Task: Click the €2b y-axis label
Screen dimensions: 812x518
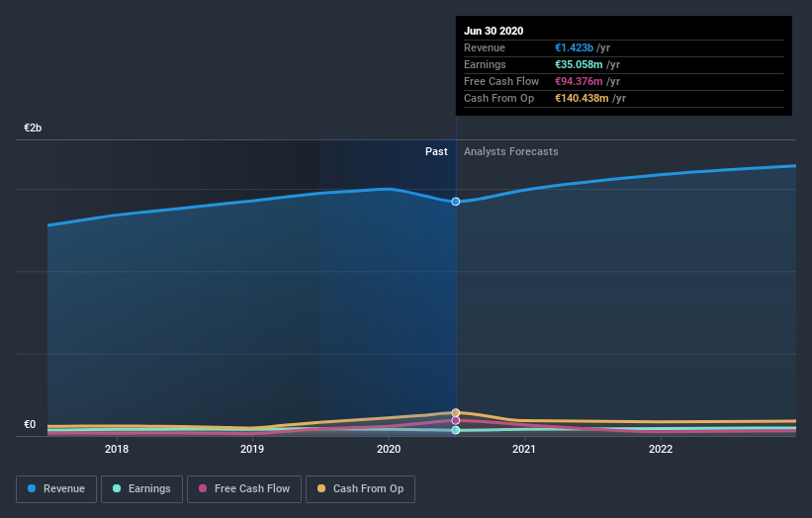Action: [33, 128]
